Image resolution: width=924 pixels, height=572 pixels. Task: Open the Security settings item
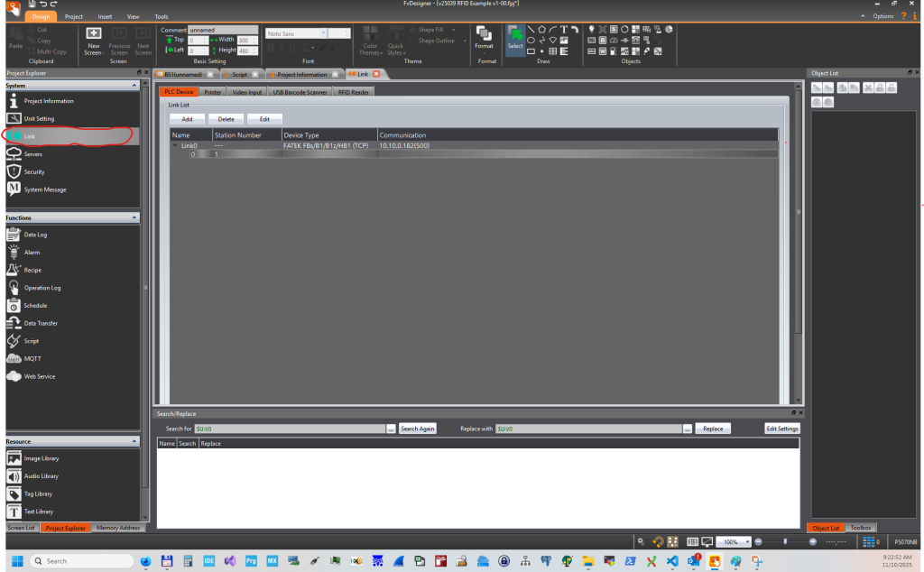point(34,171)
